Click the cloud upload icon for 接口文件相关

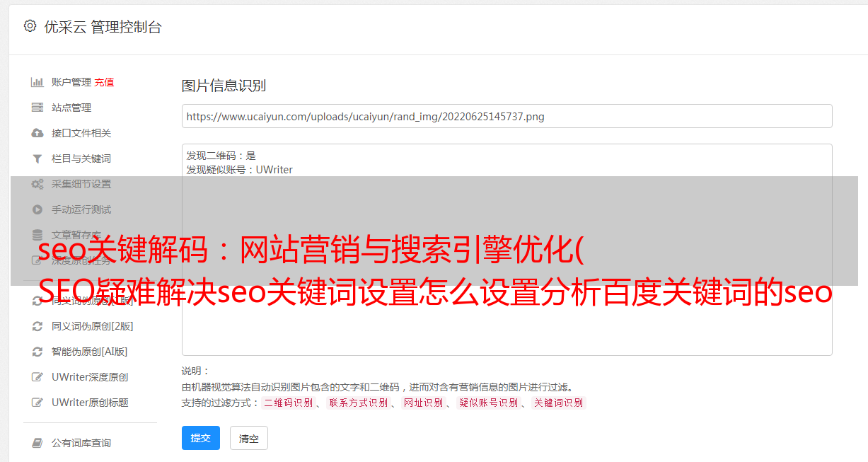pyautogui.click(x=37, y=133)
